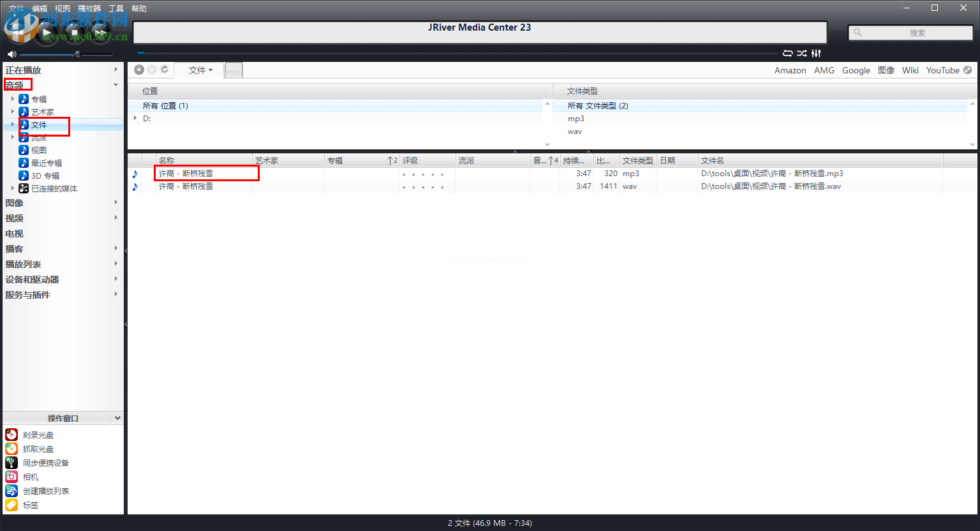Toggle shuffle mode icon
This screenshot has width=980, height=531.
802,54
